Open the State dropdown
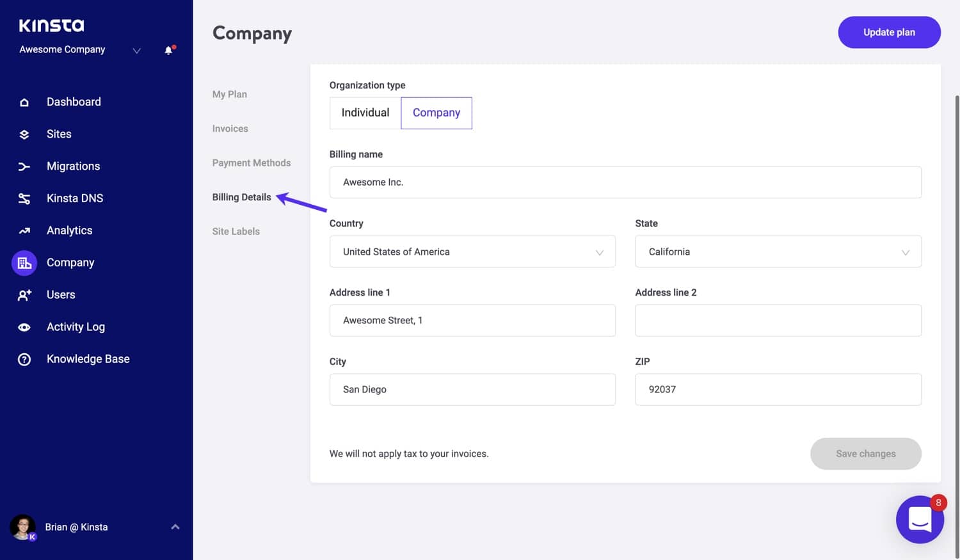 click(x=778, y=252)
